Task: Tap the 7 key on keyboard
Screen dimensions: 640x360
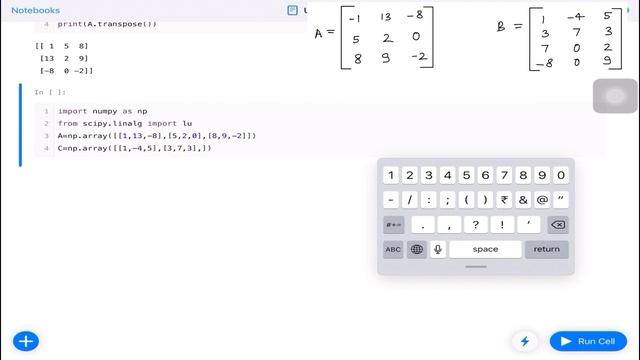Action: point(504,175)
